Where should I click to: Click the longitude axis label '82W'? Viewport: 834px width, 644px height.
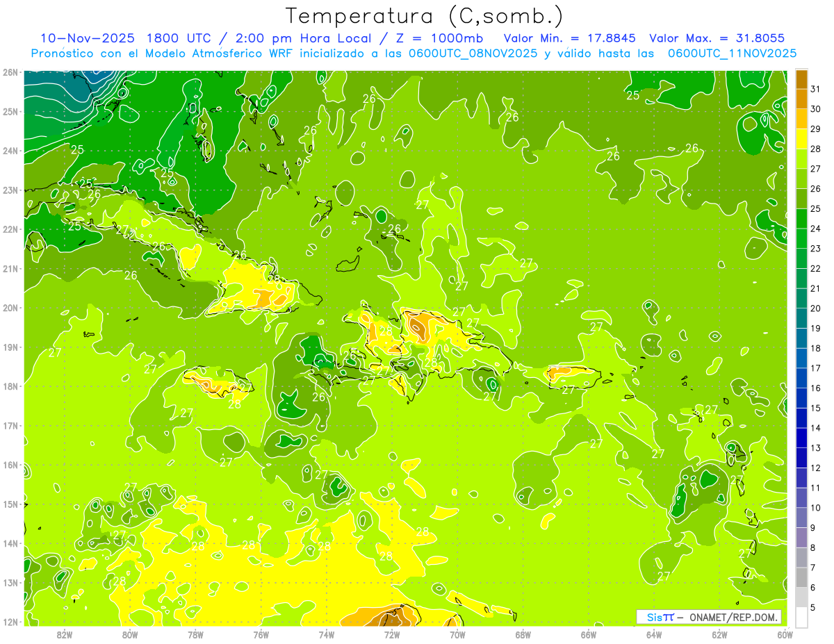[65, 634]
